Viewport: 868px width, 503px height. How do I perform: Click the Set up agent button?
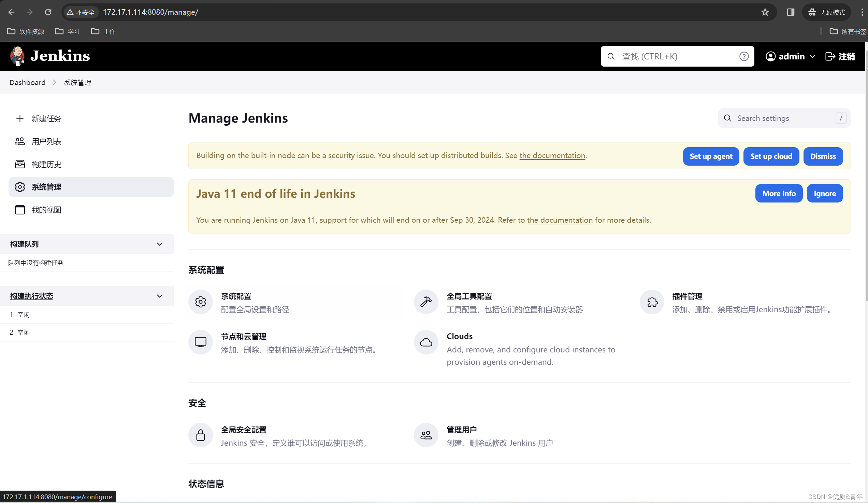coord(711,156)
